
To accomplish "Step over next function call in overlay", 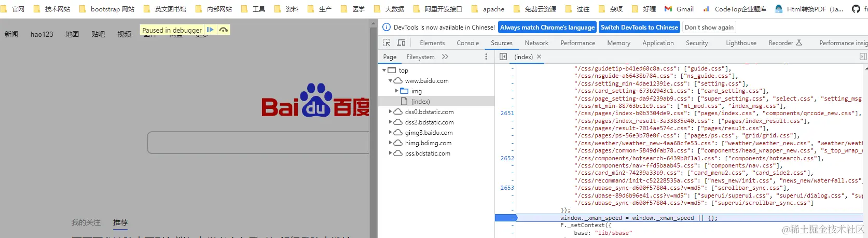I will click(224, 30).
